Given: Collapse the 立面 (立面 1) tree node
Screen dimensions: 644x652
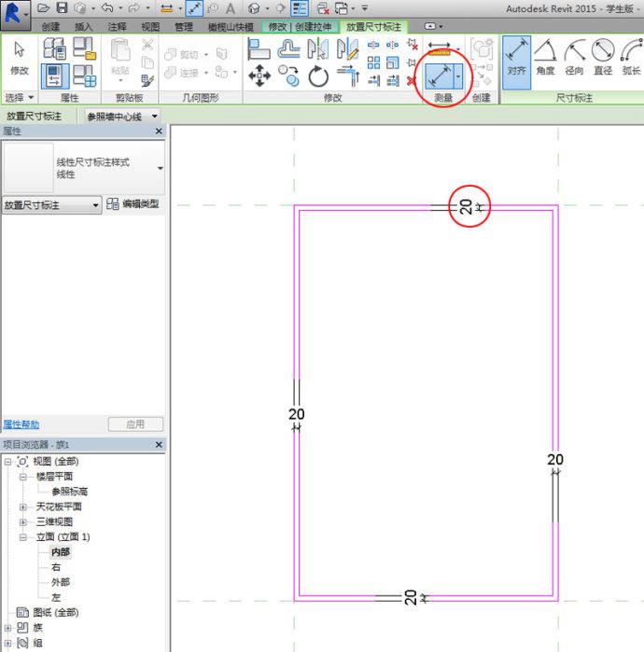Looking at the screenshot, I should 23,537.
